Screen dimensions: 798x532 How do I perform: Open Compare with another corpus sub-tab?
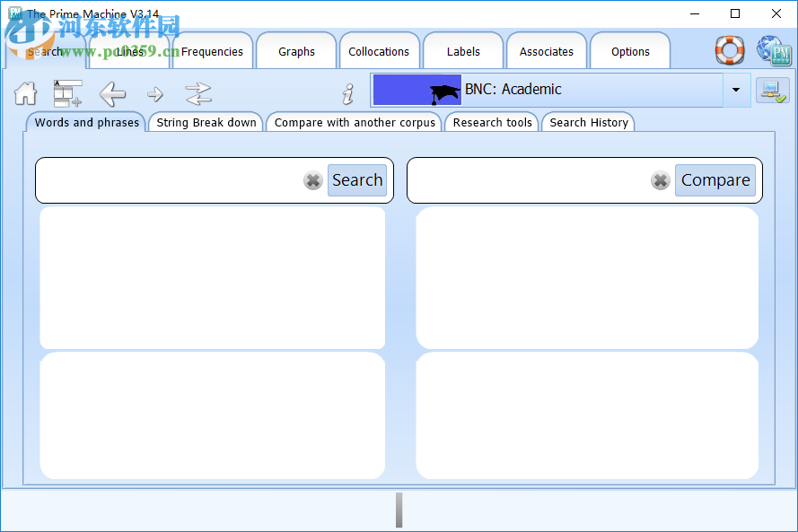tap(355, 122)
